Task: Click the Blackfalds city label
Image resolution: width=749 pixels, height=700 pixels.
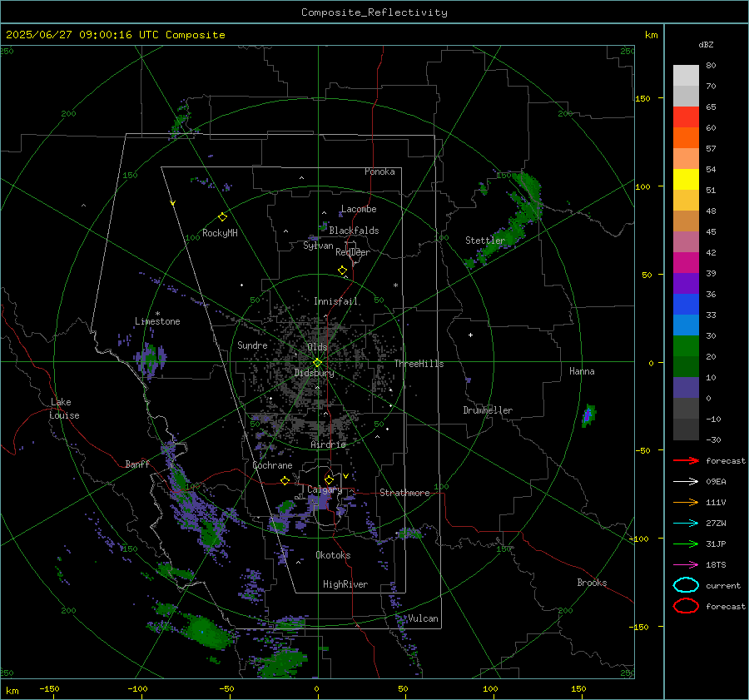Action: point(354,231)
